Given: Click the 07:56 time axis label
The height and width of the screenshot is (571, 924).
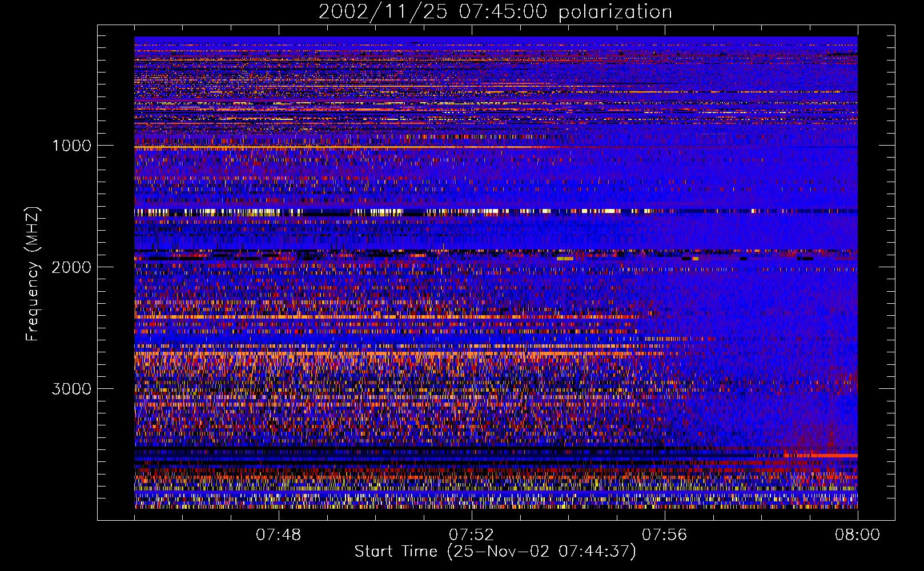Looking at the screenshot, I should (665, 535).
